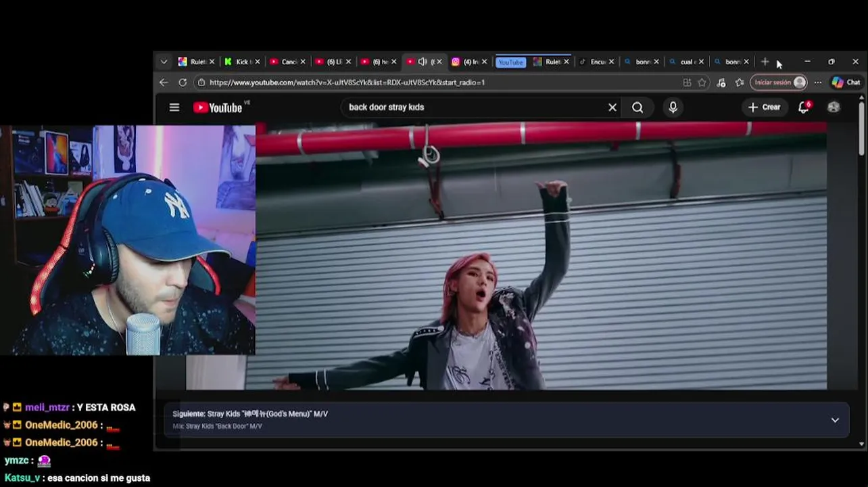Click meli_mtzr's chat username
The image size is (868, 487).
pyautogui.click(x=47, y=407)
